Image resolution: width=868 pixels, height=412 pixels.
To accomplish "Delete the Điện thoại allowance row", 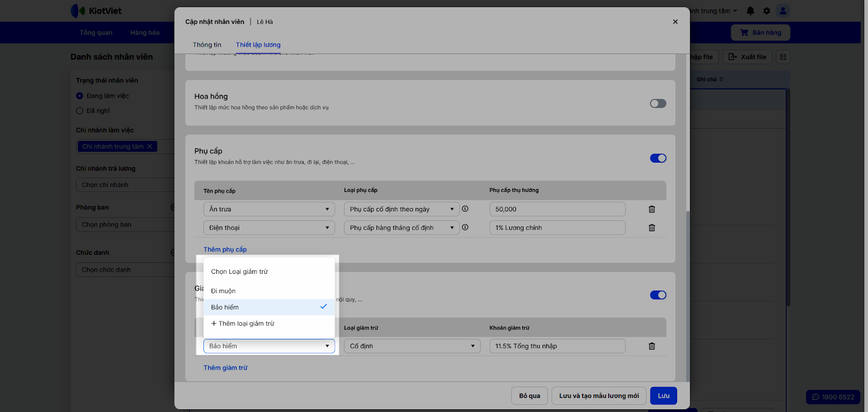I will pos(652,228).
